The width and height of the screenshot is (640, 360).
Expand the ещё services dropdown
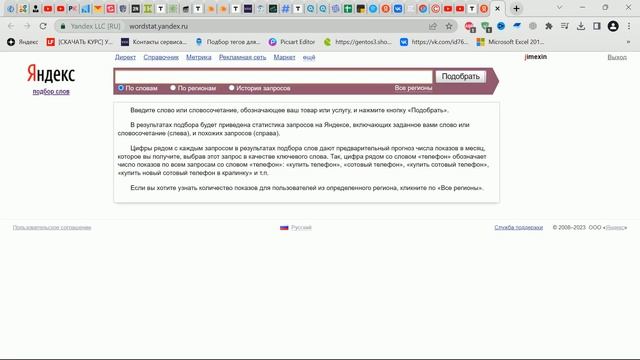[309, 57]
